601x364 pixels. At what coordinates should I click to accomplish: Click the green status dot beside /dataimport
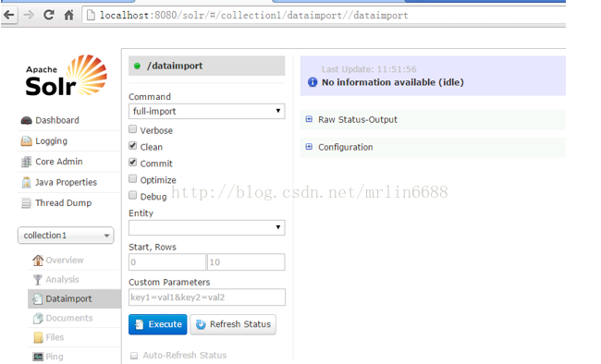137,66
